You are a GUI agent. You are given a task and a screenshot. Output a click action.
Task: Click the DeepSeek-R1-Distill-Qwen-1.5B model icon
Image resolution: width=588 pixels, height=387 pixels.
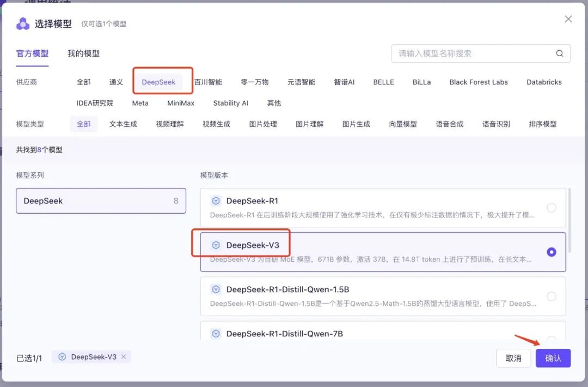point(216,289)
